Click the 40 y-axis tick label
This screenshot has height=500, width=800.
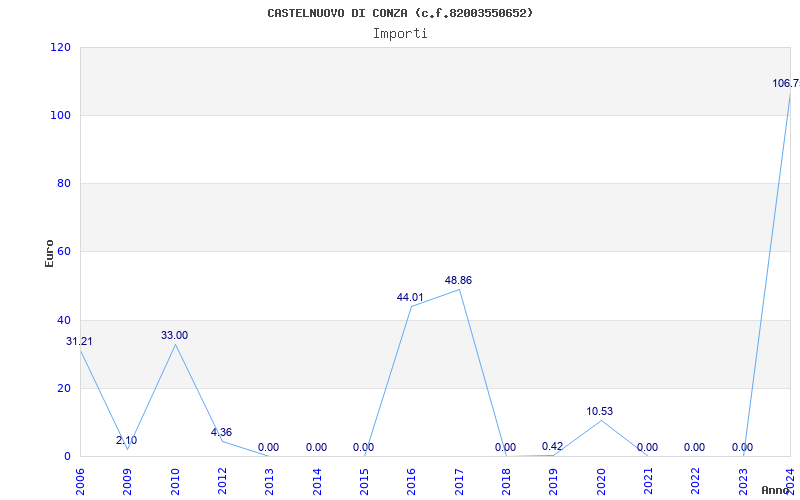click(62, 320)
